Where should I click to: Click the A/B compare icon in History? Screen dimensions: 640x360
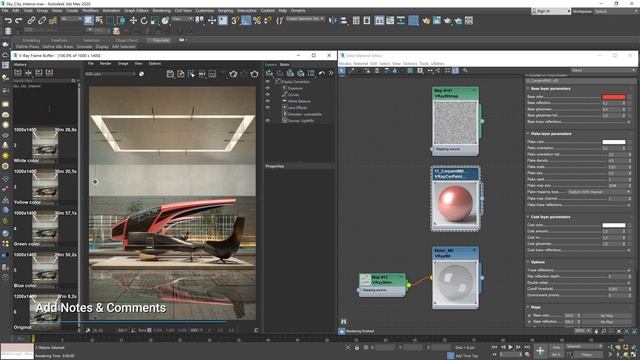pos(28,72)
